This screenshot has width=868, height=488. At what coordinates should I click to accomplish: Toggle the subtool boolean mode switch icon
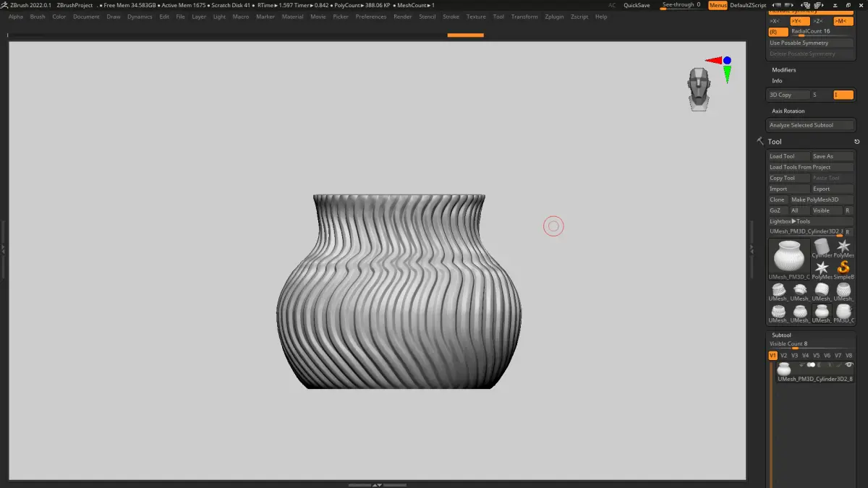(x=812, y=365)
